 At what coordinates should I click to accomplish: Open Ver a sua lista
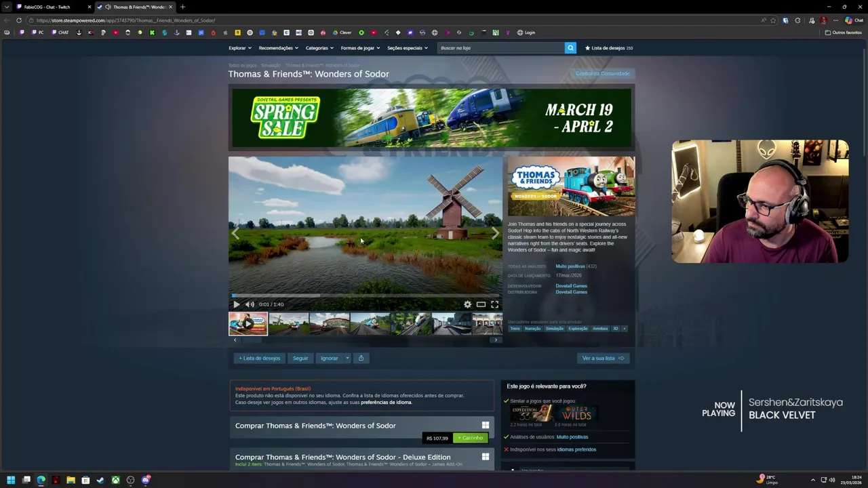603,358
